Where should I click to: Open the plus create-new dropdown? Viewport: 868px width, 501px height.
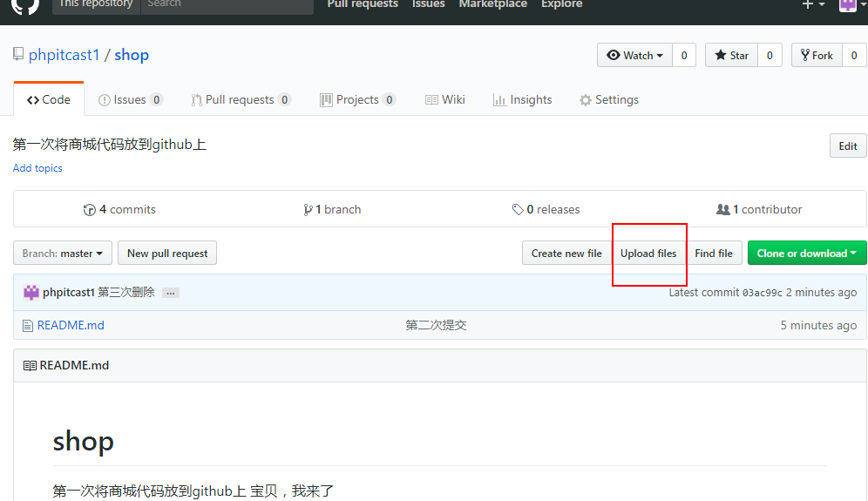(812, 5)
